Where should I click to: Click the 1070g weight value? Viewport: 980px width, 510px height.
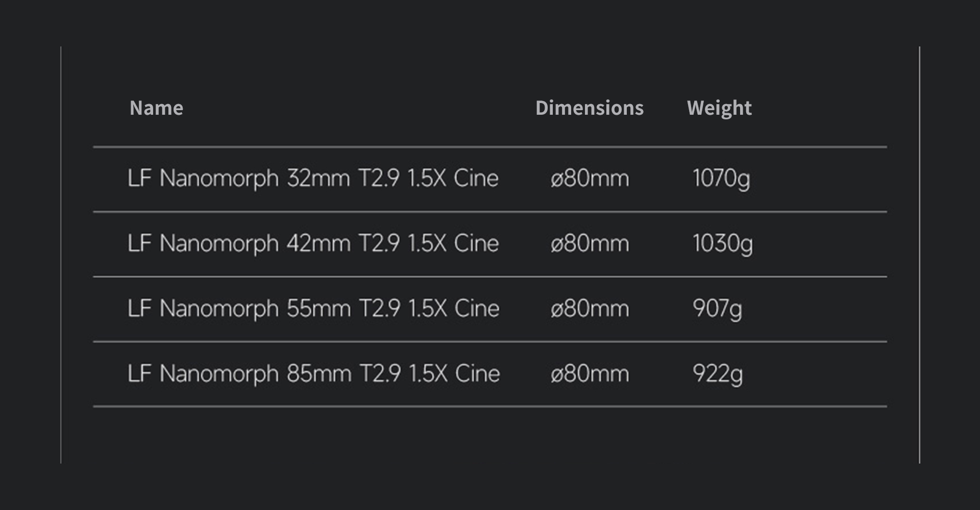pyautogui.click(x=721, y=178)
